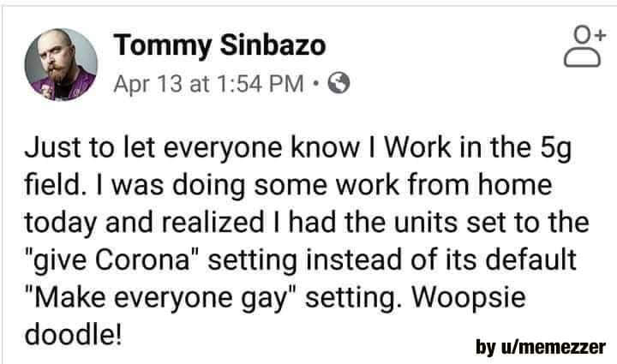Click the Apr 13 at 1:54 PM timestamp

coord(208,84)
